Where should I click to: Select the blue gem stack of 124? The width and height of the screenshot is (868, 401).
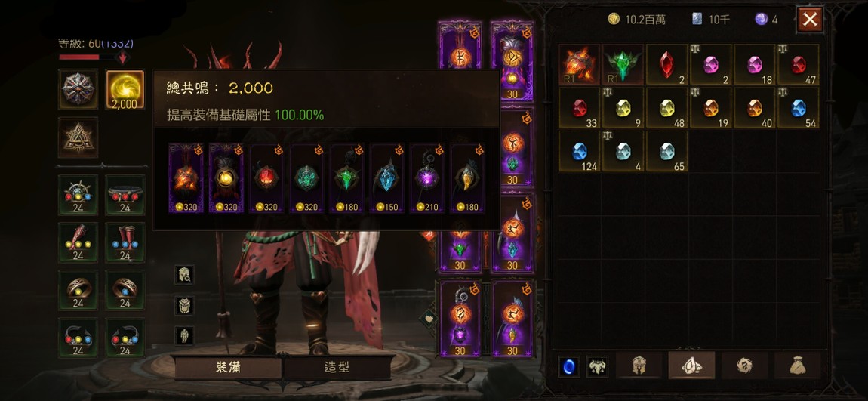click(x=579, y=151)
